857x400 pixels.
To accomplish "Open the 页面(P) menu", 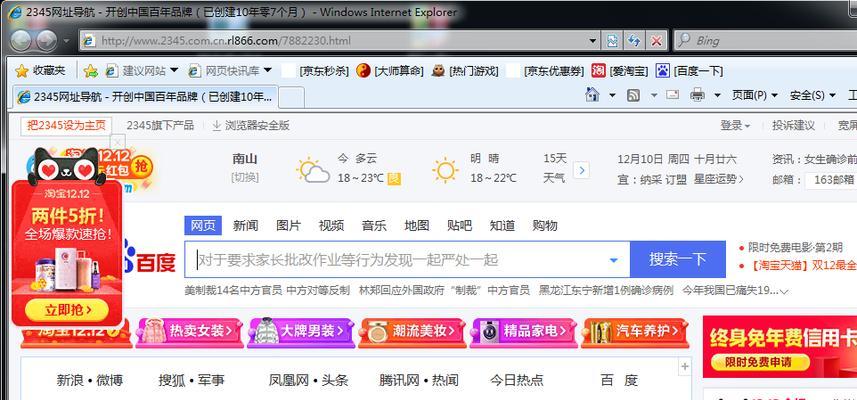I will pos(755,95).
